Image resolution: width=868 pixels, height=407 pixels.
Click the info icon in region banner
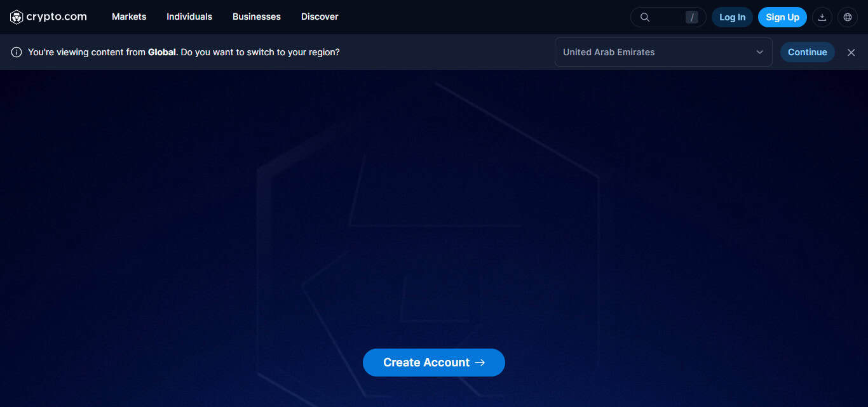(x=17, y=52)
